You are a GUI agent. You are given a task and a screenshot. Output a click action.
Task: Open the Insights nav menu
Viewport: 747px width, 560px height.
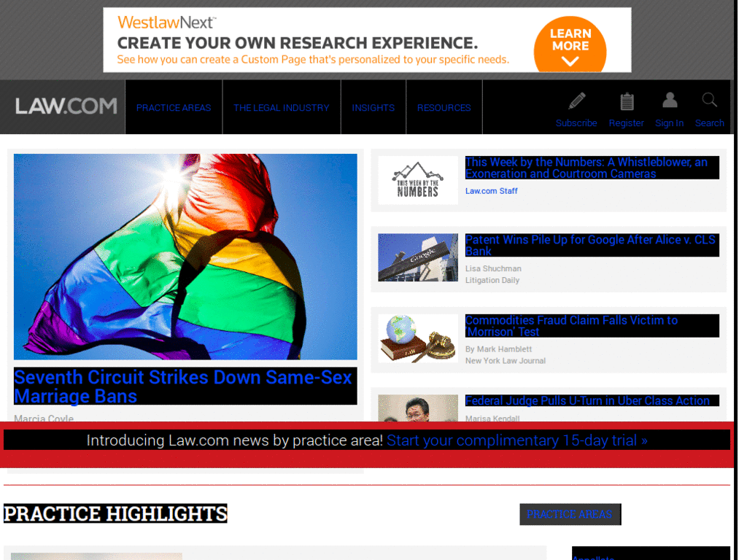[373, 108]
